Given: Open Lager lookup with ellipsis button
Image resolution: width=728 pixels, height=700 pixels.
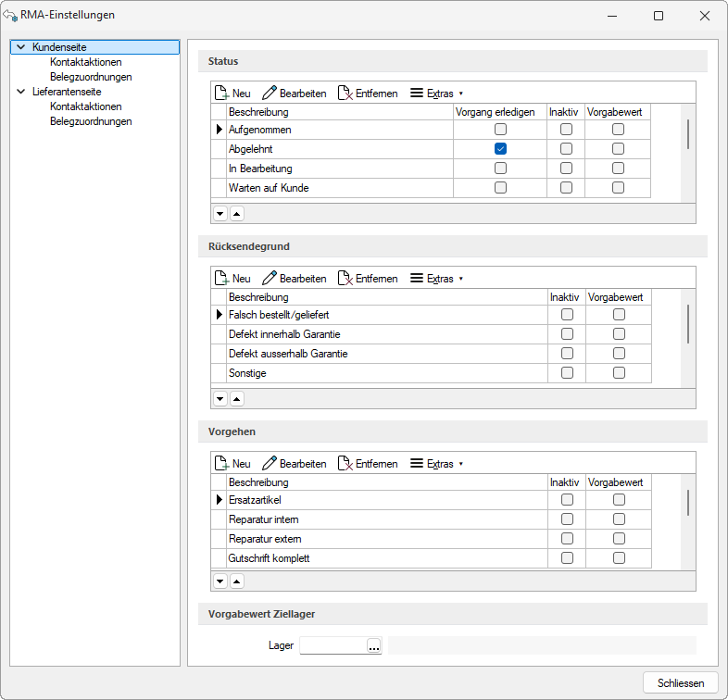Looking at the screenshot, I should click(374, 645).
